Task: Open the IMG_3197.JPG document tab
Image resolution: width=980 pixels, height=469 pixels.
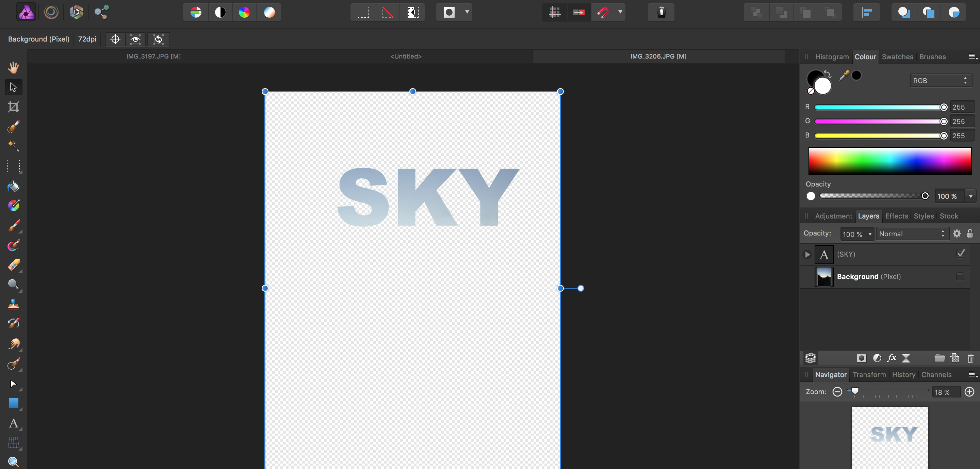Action: (153, 56)
